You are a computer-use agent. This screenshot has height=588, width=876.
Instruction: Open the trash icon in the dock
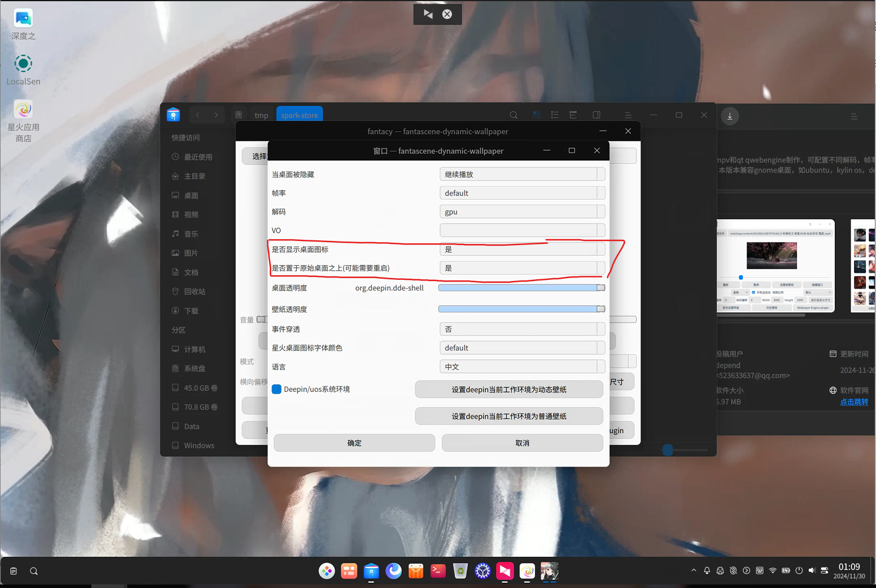(460, 570)
